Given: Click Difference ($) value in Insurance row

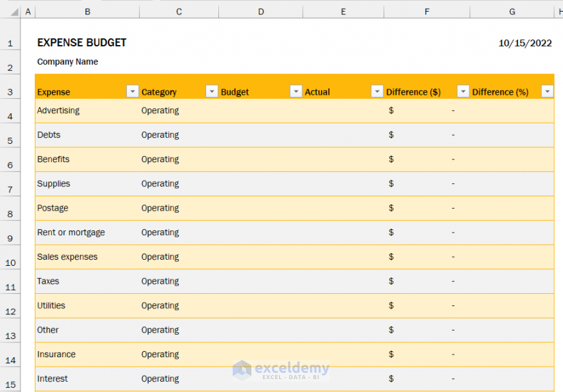Looking at the screenshot, I should (427, 355).
